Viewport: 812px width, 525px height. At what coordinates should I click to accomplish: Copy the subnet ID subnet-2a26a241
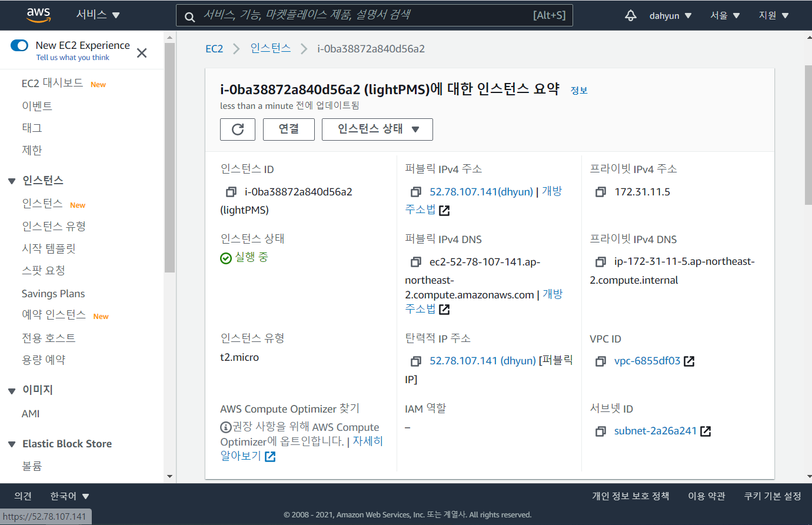[601, 431]
